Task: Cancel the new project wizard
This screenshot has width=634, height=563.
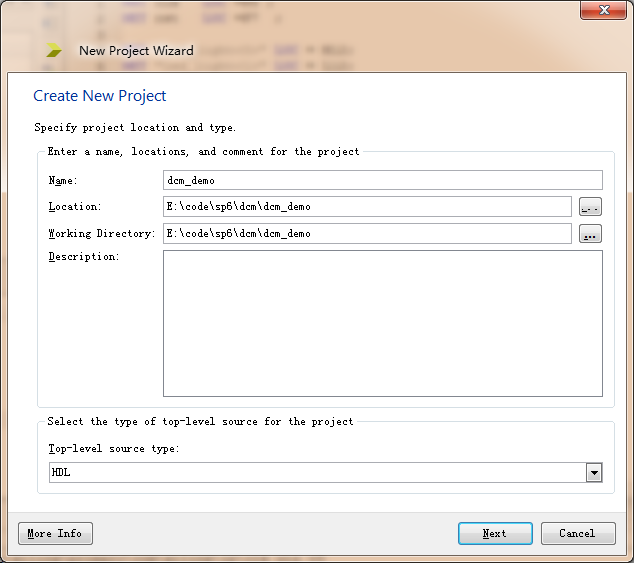Action: coord(577,534)
